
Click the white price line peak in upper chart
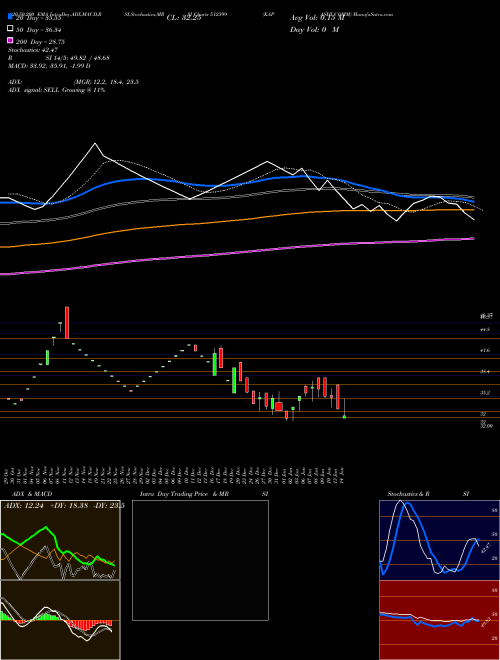pyautogui.click(x=95, y=144)
